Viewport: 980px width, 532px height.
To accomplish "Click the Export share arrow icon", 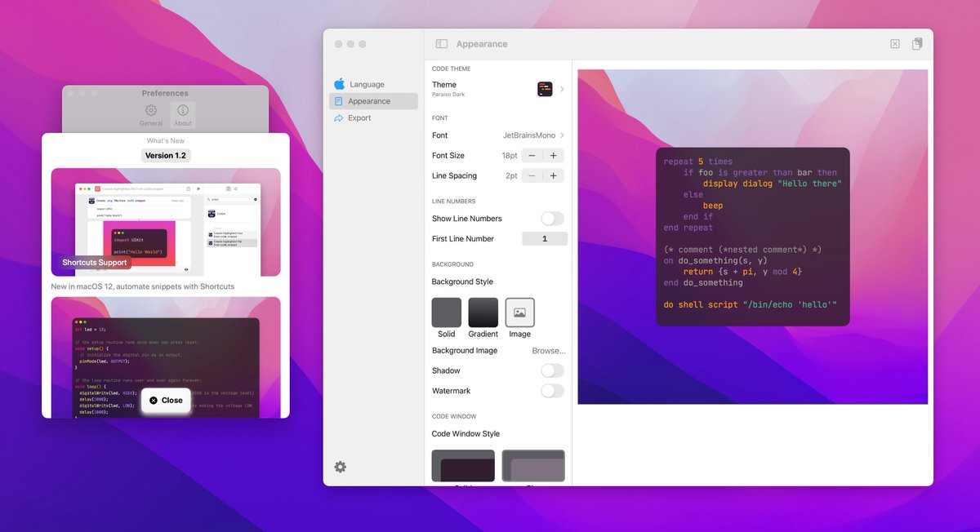I will [x=340, y=118].
